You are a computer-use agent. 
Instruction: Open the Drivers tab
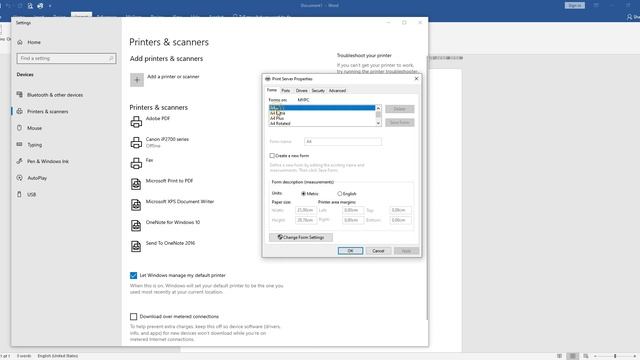click(x=302, y=91)
